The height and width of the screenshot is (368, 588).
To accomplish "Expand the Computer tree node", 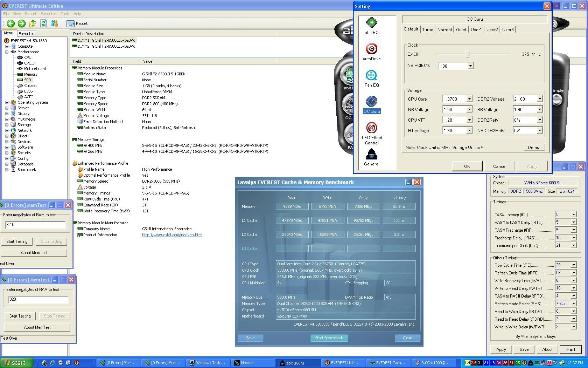I will (x=7, y=46).
